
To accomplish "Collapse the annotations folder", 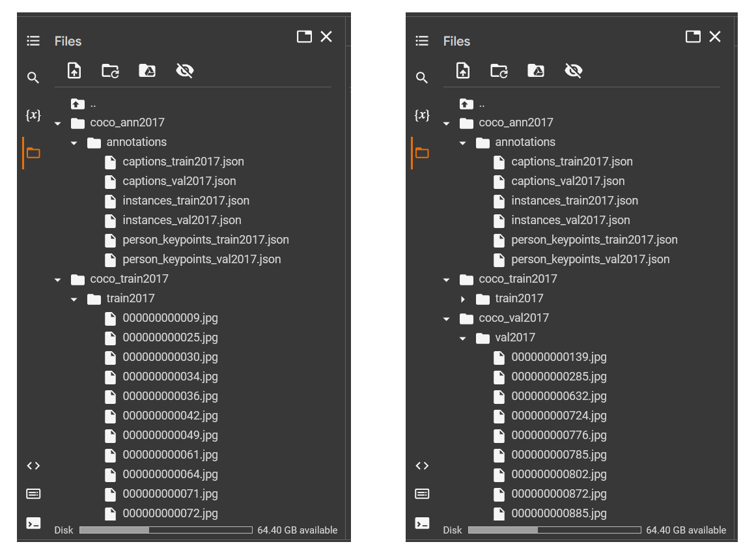I will coord(74,142).
